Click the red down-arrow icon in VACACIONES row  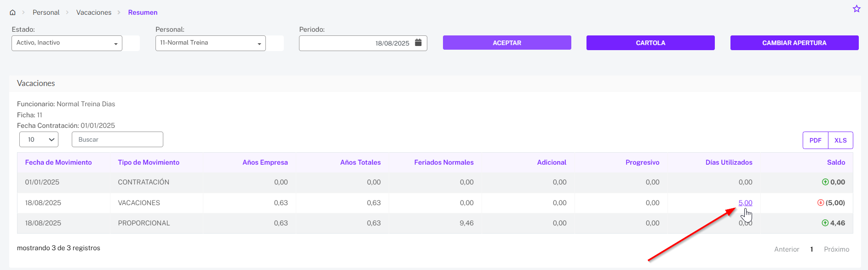click(x=821, y=203)
